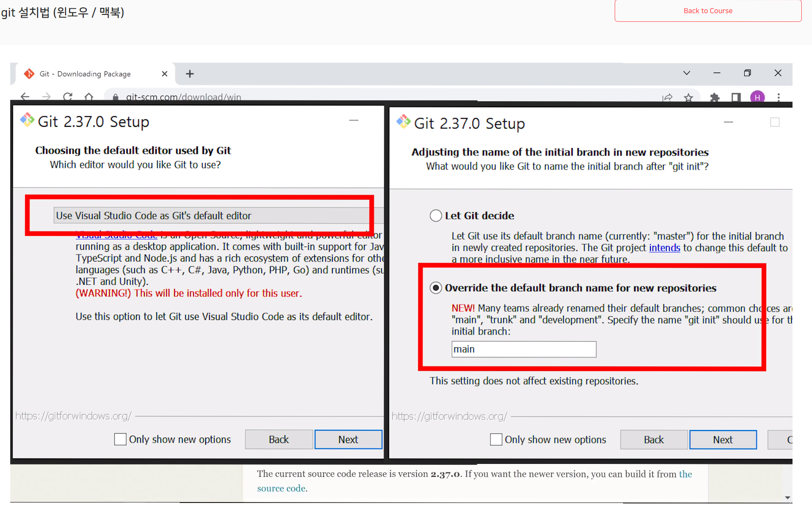Select the Let Git decide radio button

(x=435, y=215)
